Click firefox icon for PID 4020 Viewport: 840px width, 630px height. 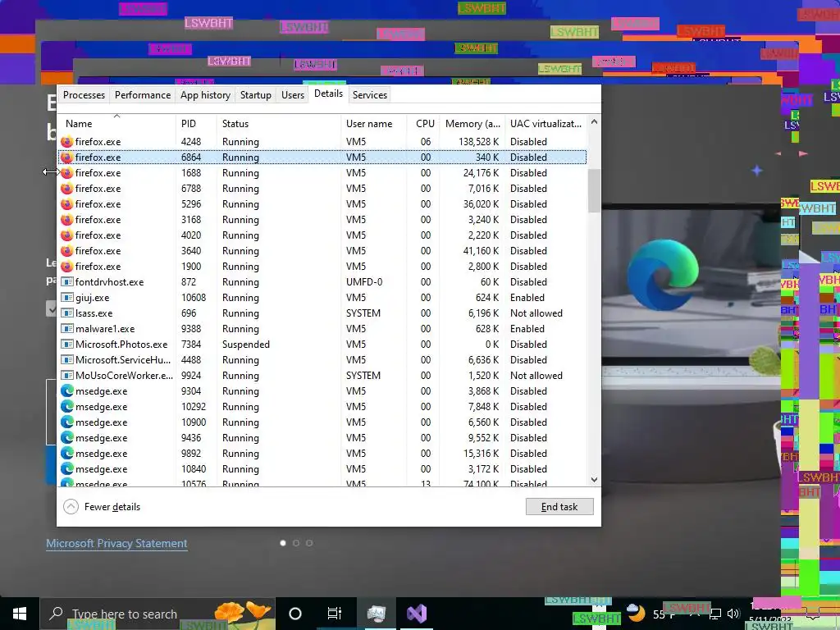pyautogui.click(x=67, y=235)
